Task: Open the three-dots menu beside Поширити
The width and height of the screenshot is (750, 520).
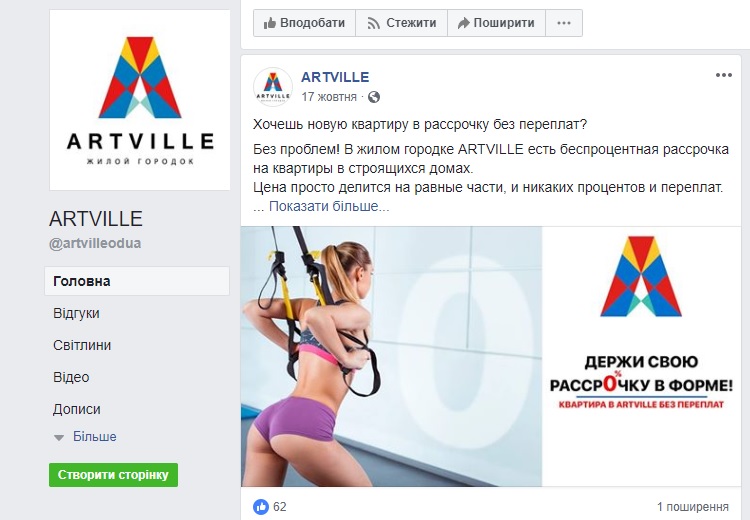Action: pyautogui.click(x=564, y=23)
